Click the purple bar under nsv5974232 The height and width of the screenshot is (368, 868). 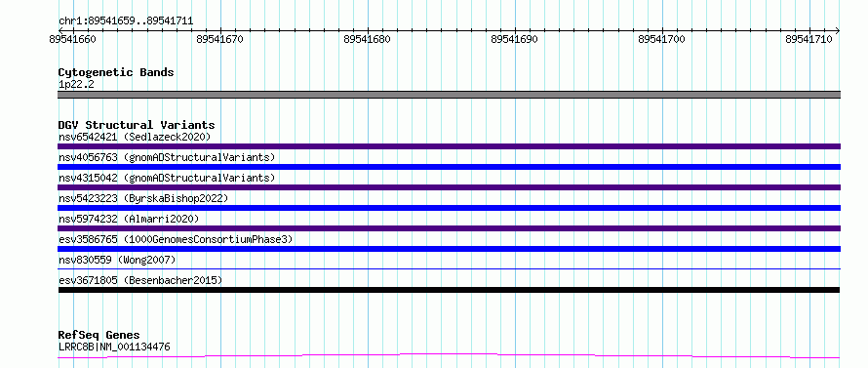449,228
